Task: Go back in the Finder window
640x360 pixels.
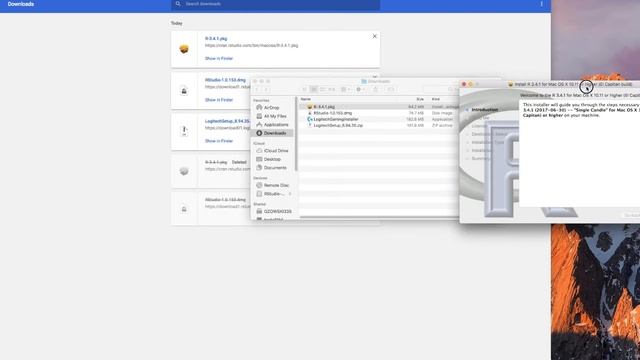Action: coord(257,89)
